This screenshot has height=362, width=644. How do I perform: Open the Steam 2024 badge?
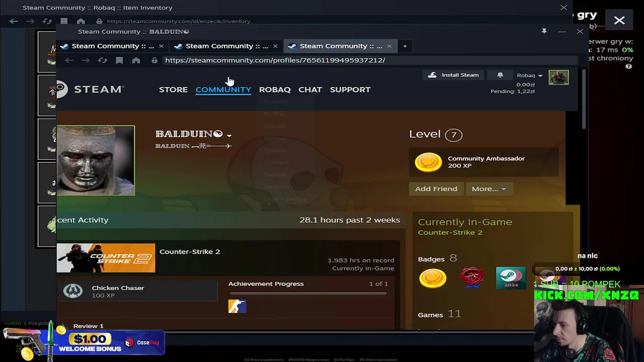coord(511,278)
